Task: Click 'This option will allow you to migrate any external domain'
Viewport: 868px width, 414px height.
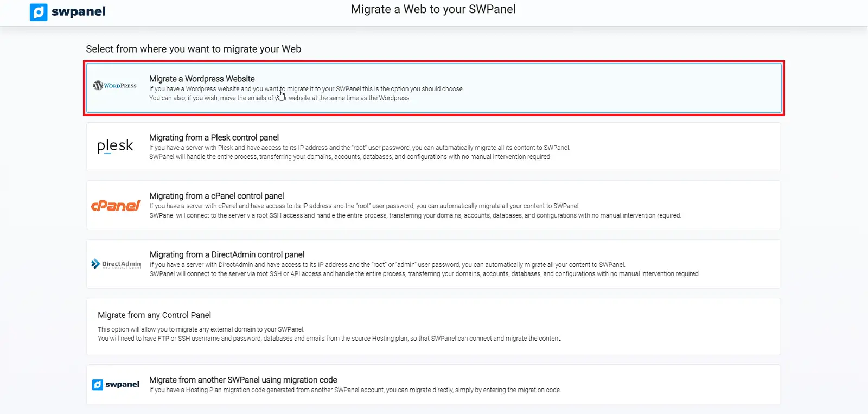Action: (x=201, y=329)
